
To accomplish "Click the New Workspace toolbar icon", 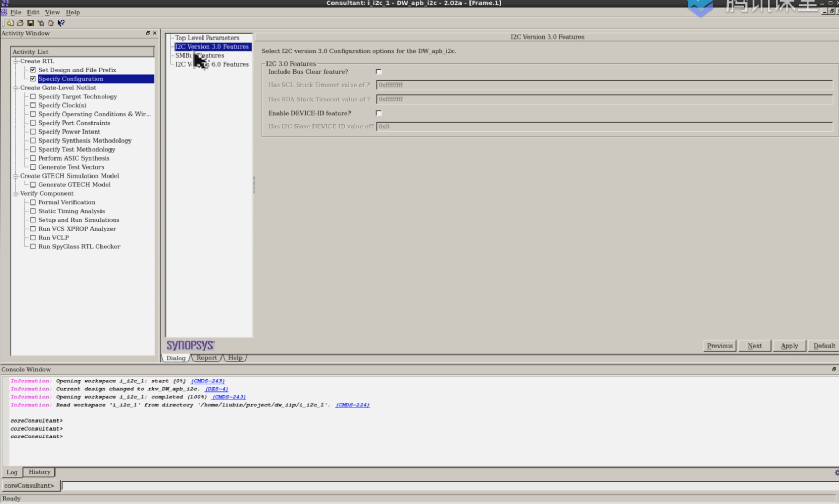I will pos(10,23).
